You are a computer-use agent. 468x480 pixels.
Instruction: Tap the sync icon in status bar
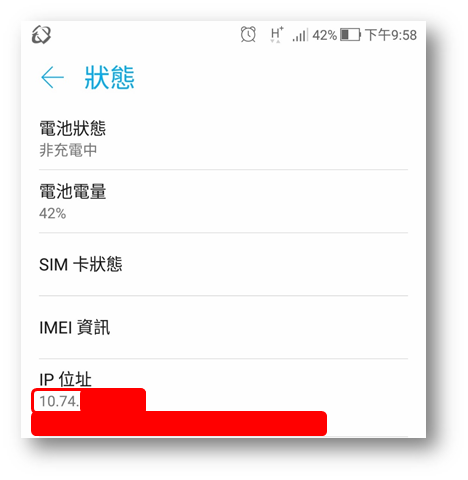(41, 35)
